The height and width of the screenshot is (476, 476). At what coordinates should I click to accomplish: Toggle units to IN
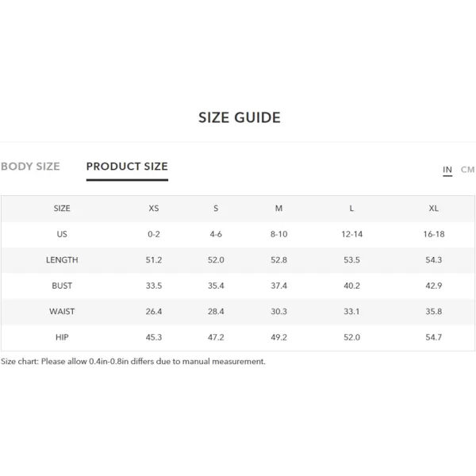click(x=447, y=170)
